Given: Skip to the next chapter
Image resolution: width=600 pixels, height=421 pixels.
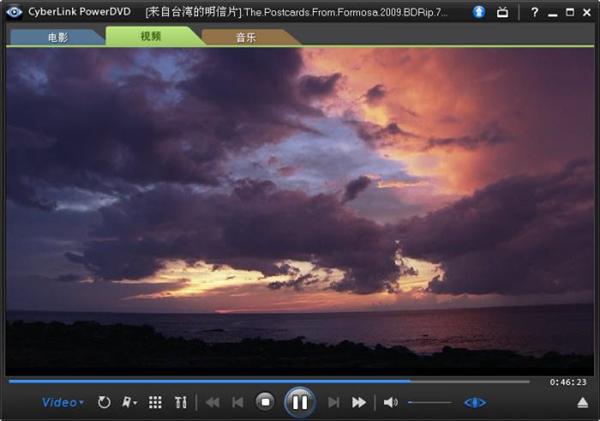Looking at the screenshot, I should click(x=334, y=402).
